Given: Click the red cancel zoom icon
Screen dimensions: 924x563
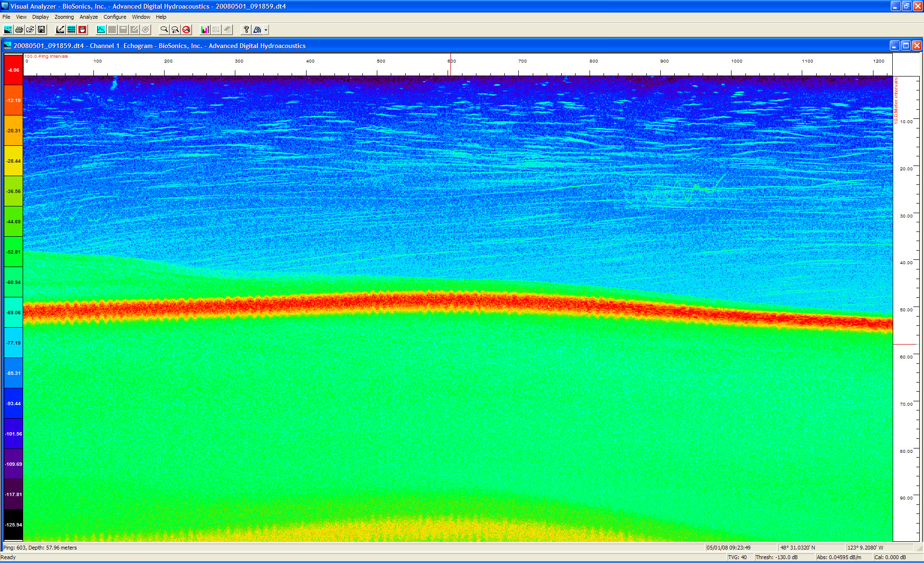Looking at the screenshot, I should pyautogui.click(x=186, y=30).
